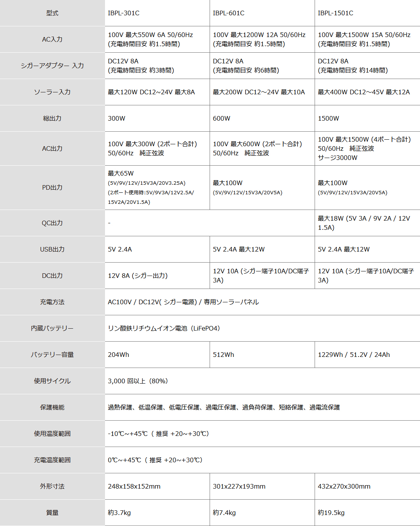420x526 pixels.
Task: Click the 100V 最大550W 6A AC input cell
Action: pyautogui.click(x=157, y=39)
